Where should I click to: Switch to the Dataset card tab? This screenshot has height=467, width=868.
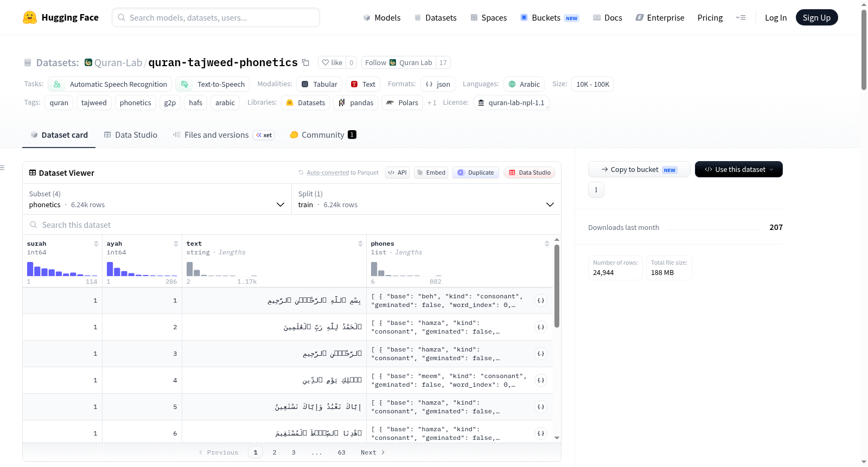(x=59, y=135)
